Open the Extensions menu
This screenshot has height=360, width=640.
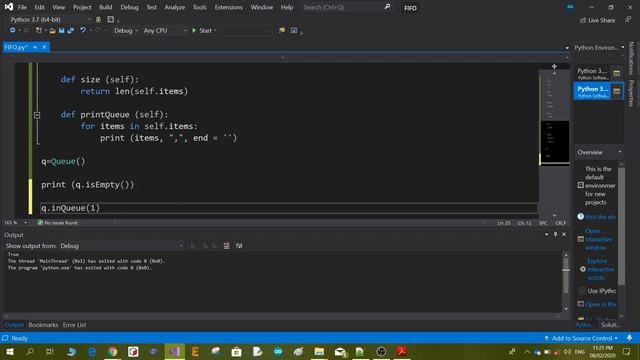pos(229,7)
